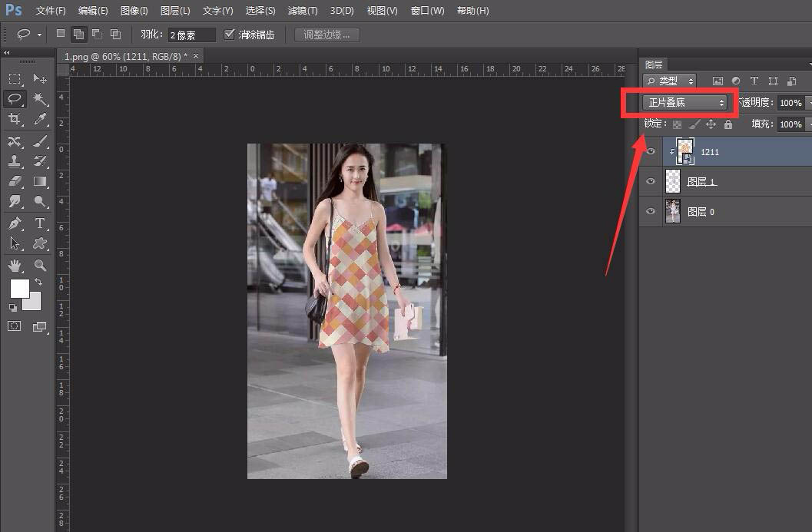812x532 pixels.
Task: Select the Clone Stamp tool
Action: point(15,161)
